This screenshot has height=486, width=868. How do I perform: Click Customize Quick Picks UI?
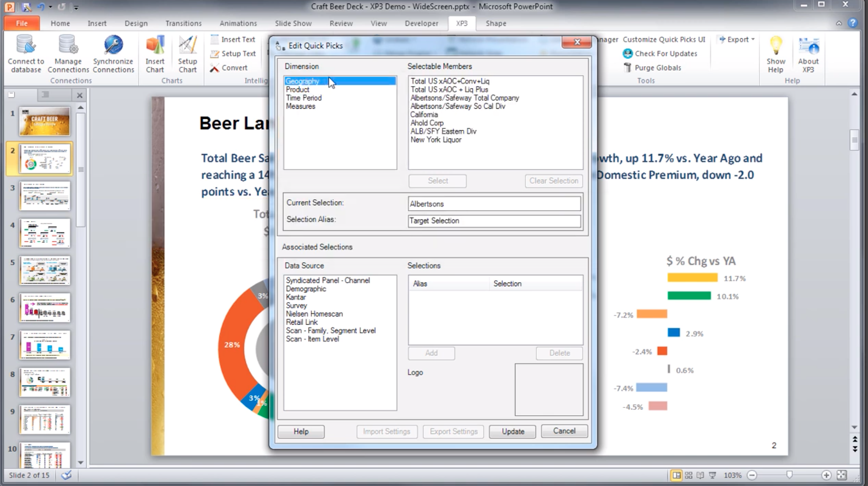coord(664,39)
